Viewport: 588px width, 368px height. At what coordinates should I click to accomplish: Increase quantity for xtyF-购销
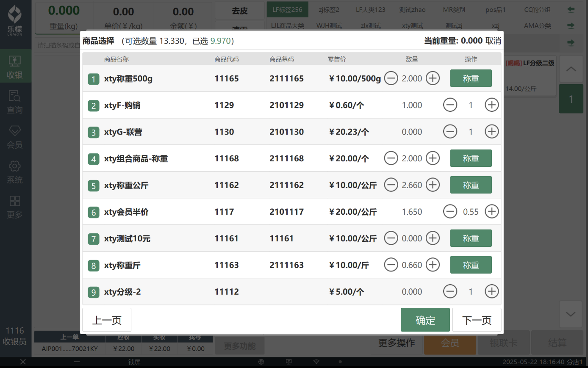[491, 105]
